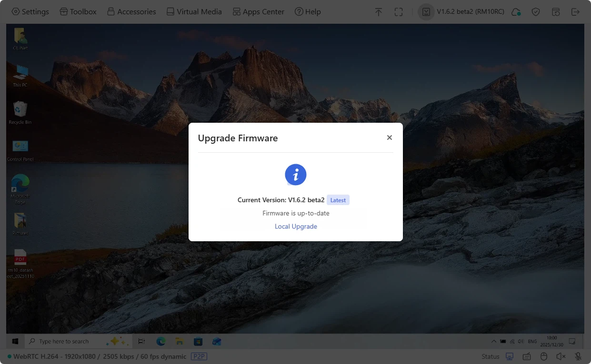Open the Toolbox menu

(x=78, y=11)
